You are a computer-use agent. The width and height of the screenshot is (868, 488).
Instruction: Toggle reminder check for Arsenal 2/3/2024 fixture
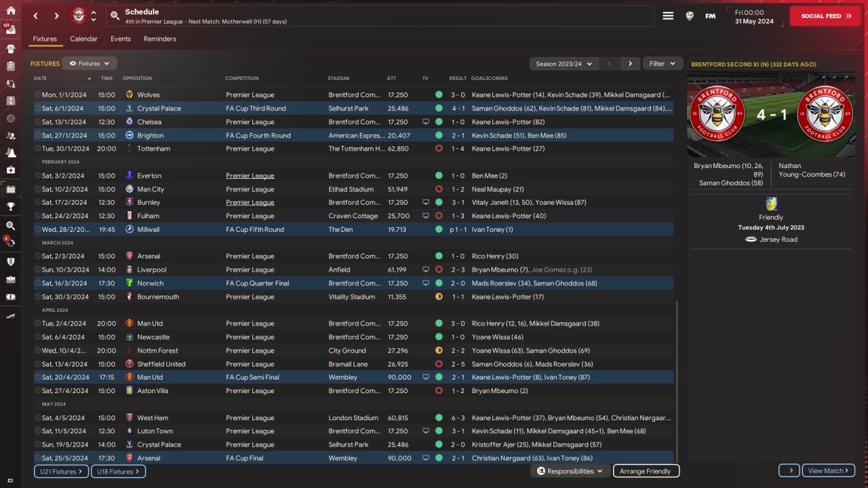[38, 256]
